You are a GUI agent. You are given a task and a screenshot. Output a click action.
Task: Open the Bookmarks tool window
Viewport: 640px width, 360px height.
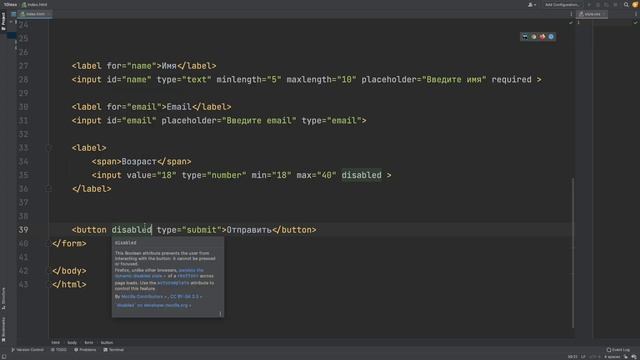3,329
